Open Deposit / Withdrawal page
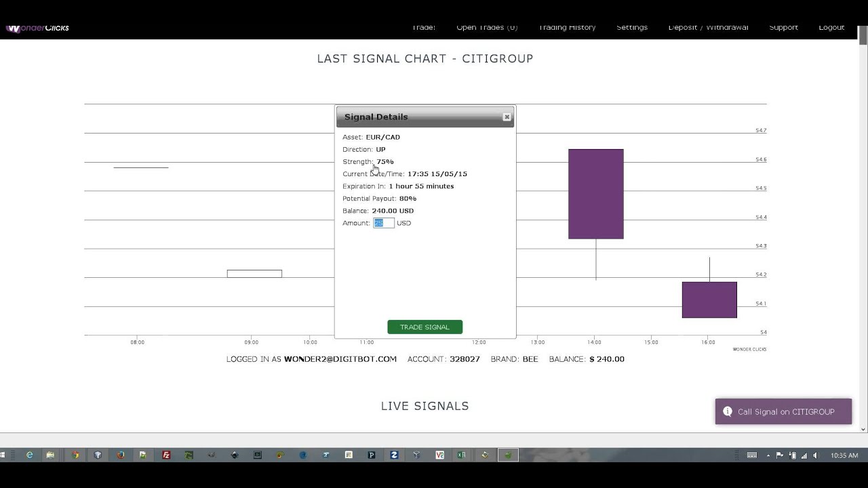The width and height of the screenshot is (868, 488). click(708, 28)
